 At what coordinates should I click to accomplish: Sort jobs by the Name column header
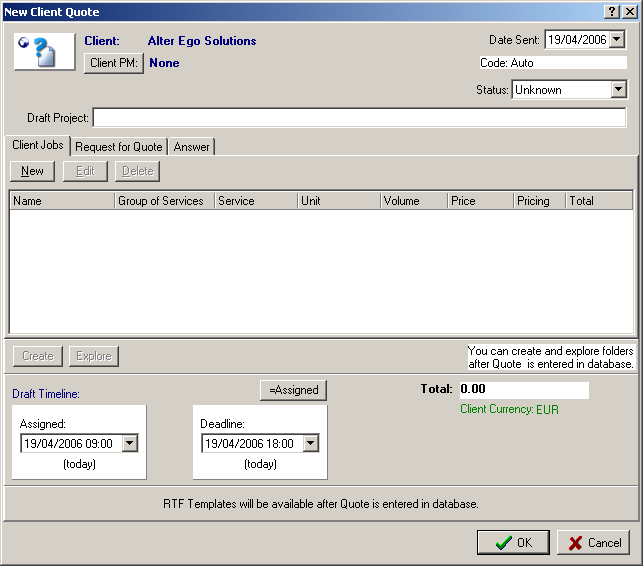[62, 201]
